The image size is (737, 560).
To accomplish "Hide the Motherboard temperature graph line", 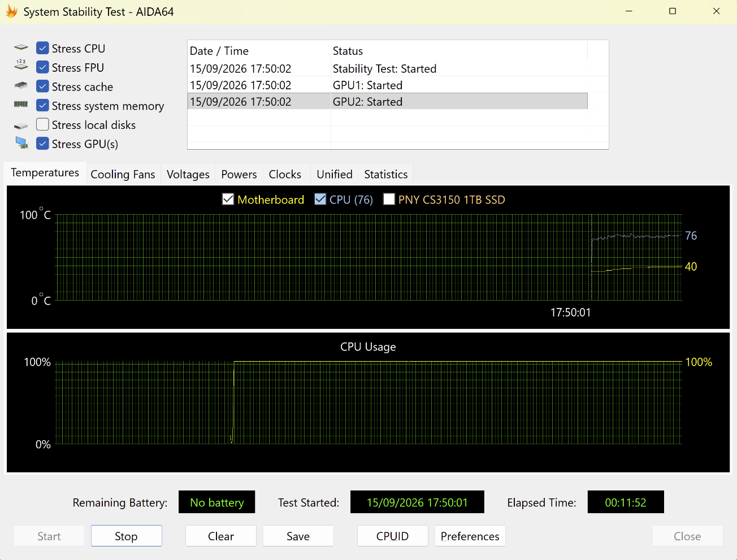I will pyautogui.click(x=228, y=199).
